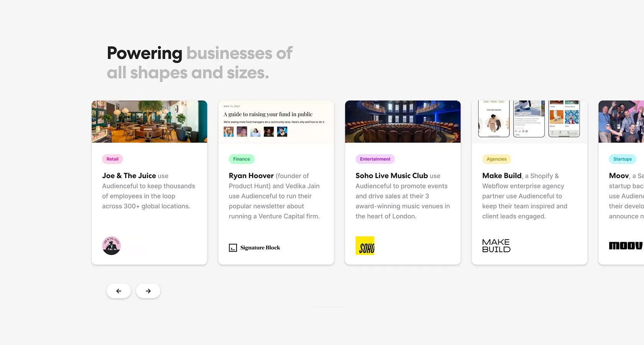Click the Make Build card title
This screenshot has width=644, height=345.
(502, 176)
